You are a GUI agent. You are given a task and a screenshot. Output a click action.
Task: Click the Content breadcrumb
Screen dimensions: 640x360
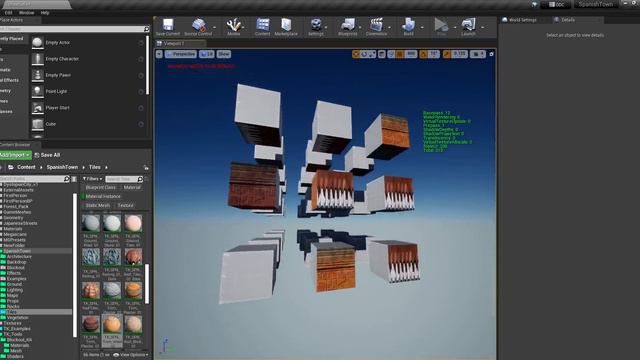point(26,167)
